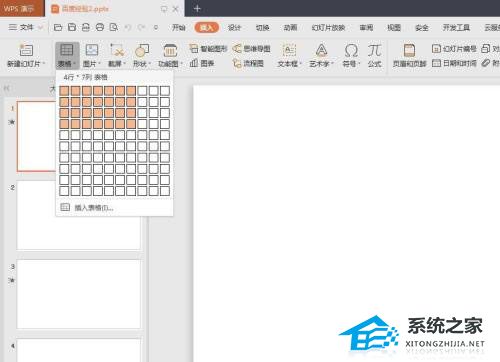Select slide 1 thumbnail
Viewport: 500px width, 362px height.
pyautogui.click(x=36, y=136)
